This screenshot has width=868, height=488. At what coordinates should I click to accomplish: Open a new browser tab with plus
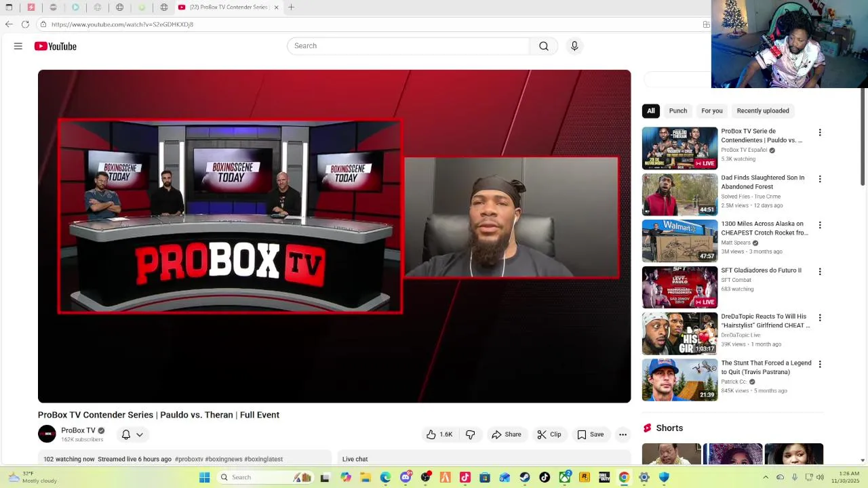coord(291,7)
